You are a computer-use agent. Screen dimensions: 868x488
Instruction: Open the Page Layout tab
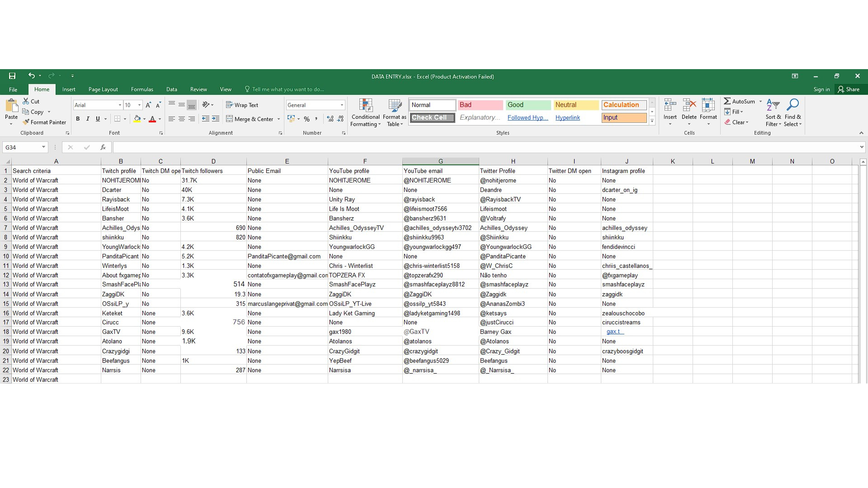tap(103, 89)
